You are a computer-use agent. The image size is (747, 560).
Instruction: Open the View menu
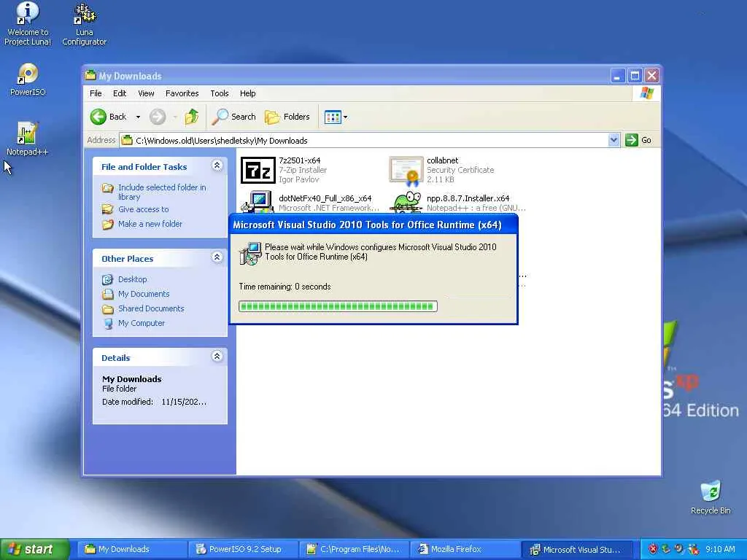pyautogui.click(x=146, y=93)
